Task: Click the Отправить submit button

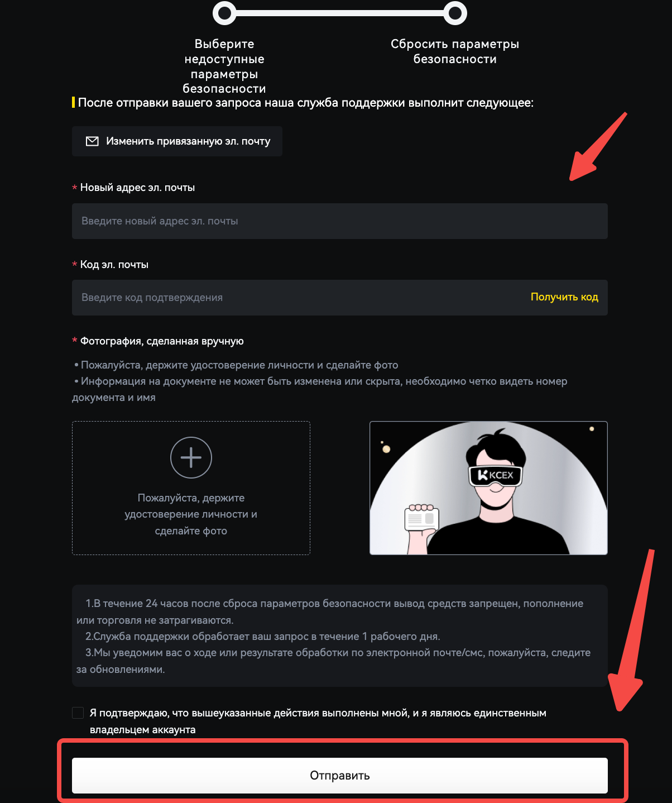Action: coord(339,776)
